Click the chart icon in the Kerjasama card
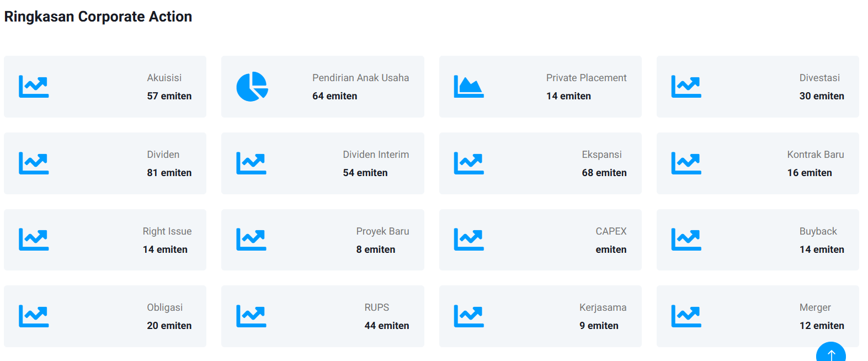Screen dimensions: 868x361 [468, 316]
